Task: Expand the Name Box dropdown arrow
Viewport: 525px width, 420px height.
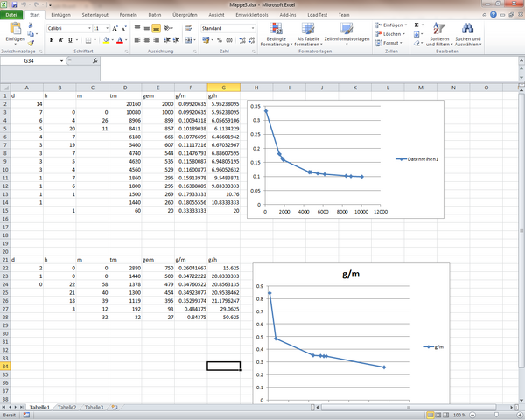Action: [x=61, y=61]
